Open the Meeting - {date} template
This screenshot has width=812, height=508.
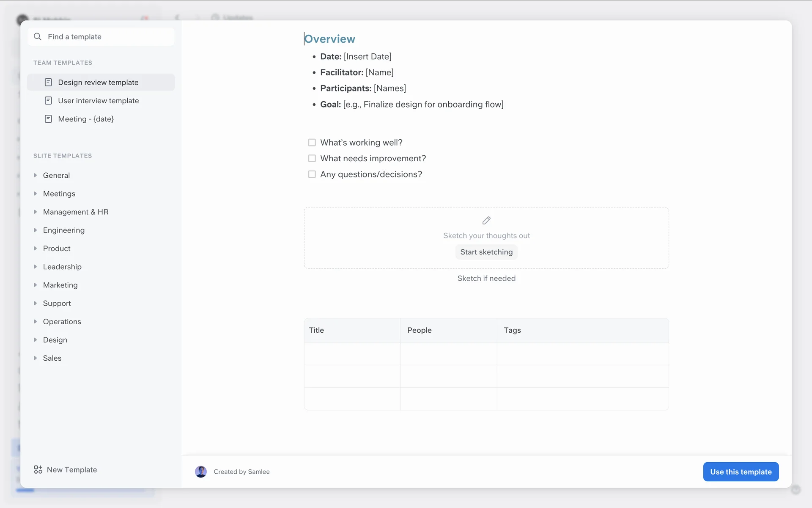pyautogui.click(x=86, y=119)
